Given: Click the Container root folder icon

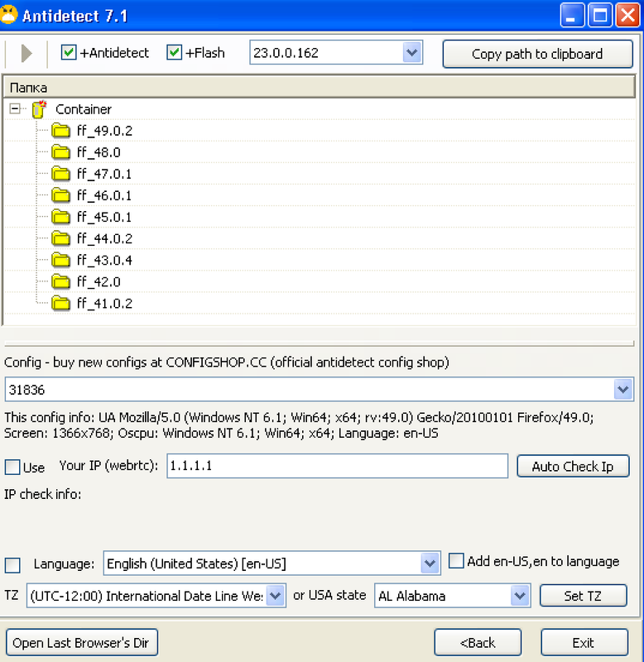Looking at the screenshot, I should click(39, 109).
